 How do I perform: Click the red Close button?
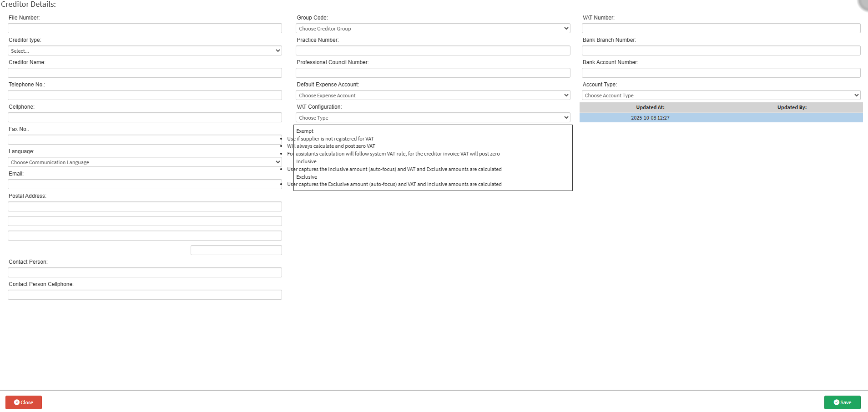(24, 402)
